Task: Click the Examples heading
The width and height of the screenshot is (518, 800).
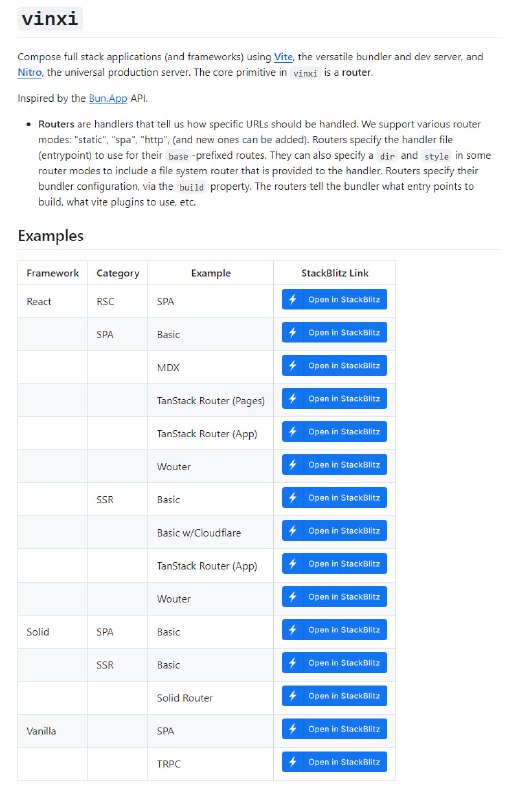Action: pyautogui.click(x=51, y=236)
